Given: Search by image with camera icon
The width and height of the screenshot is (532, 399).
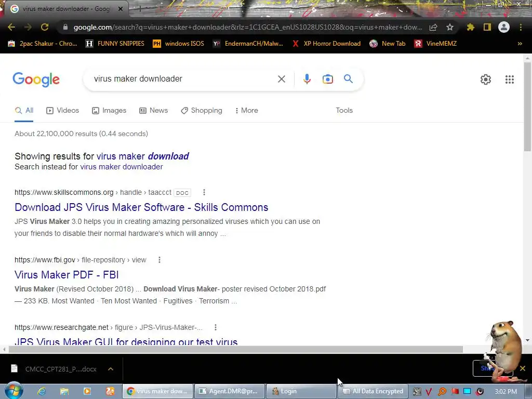Looking at the screenshot, I should pyautogui.click(x=328, y=79).
